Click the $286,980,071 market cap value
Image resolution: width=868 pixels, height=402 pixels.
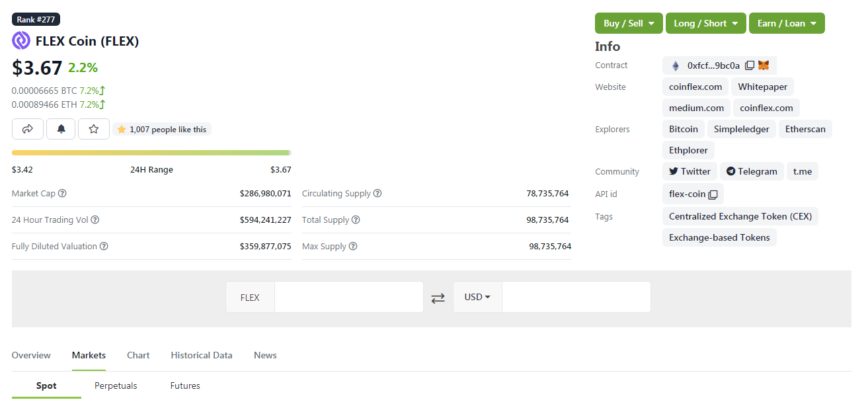[266, 194]
